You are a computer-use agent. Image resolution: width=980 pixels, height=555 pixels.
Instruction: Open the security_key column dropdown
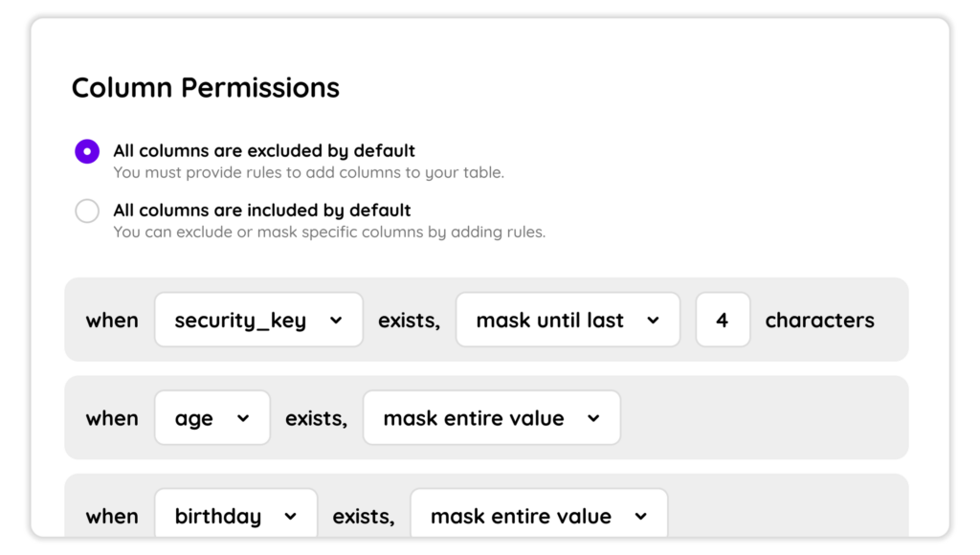click(258, 321)
